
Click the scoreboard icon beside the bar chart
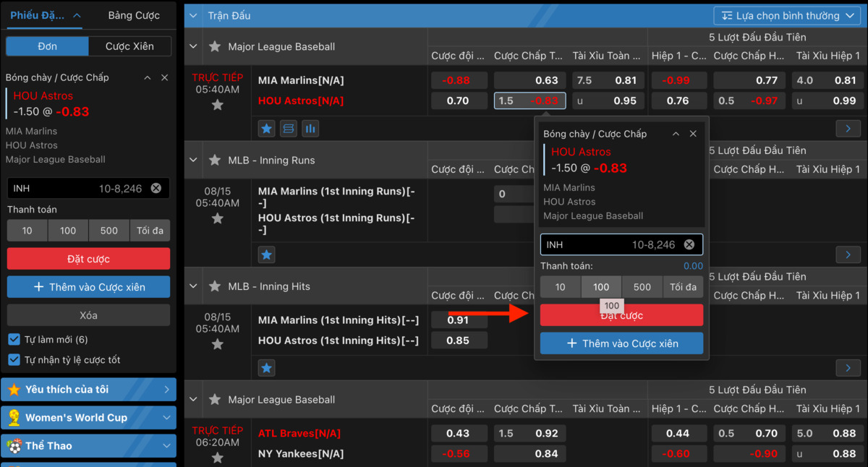[x=289, y=129]
